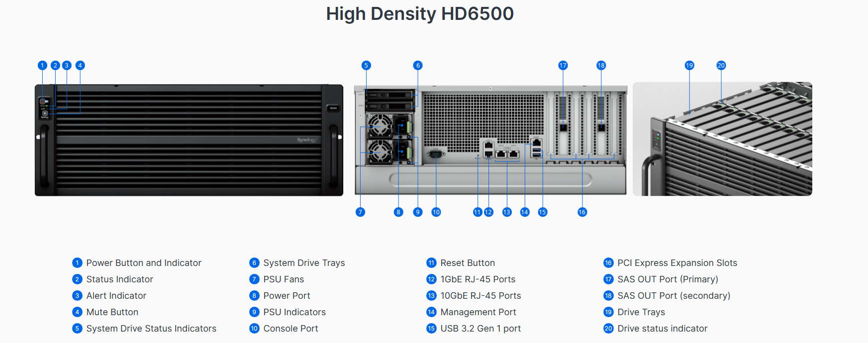Click the 'Reset Button' legend text
Screen dimensions: 868x343
pyautogui.click(x=468, y=263)
